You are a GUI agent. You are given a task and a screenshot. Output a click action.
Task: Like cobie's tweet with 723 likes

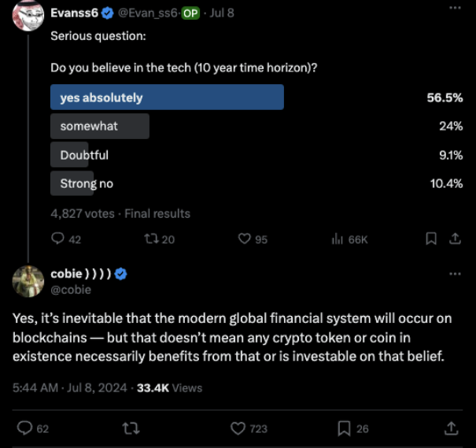pos(238,428)
